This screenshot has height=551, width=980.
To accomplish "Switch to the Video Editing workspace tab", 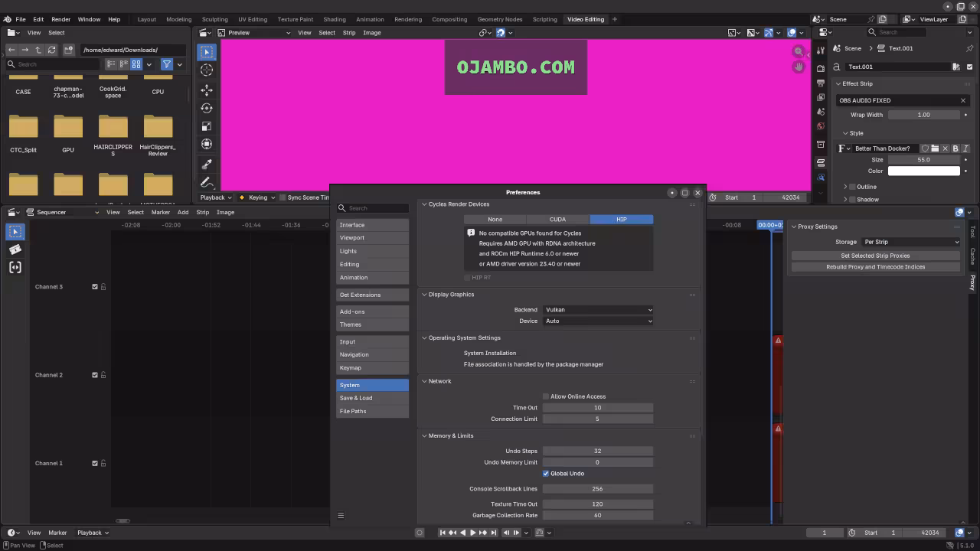I will coord(585,19).
